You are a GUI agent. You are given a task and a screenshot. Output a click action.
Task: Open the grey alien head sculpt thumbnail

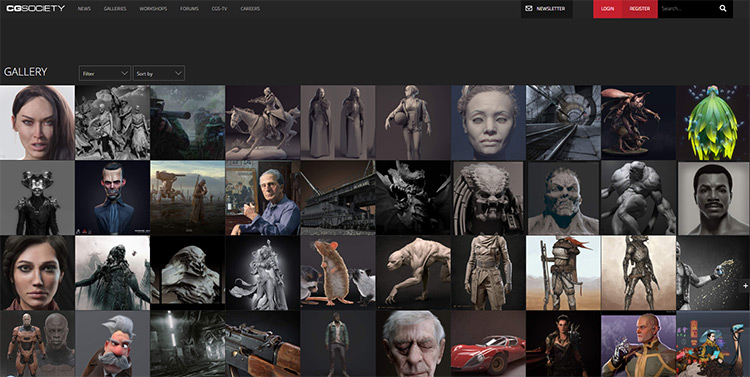[x=188, y=273]
